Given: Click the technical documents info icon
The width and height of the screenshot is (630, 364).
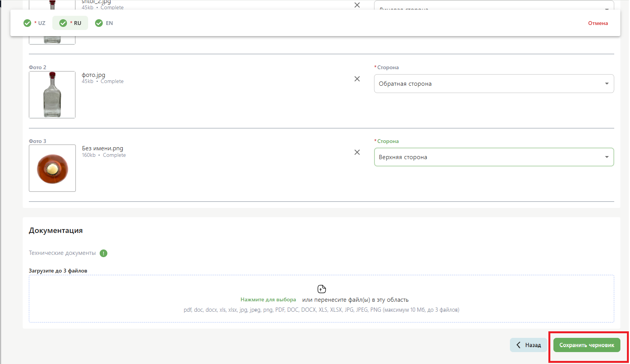Looking at the screenshot, I should click(104, 253).
